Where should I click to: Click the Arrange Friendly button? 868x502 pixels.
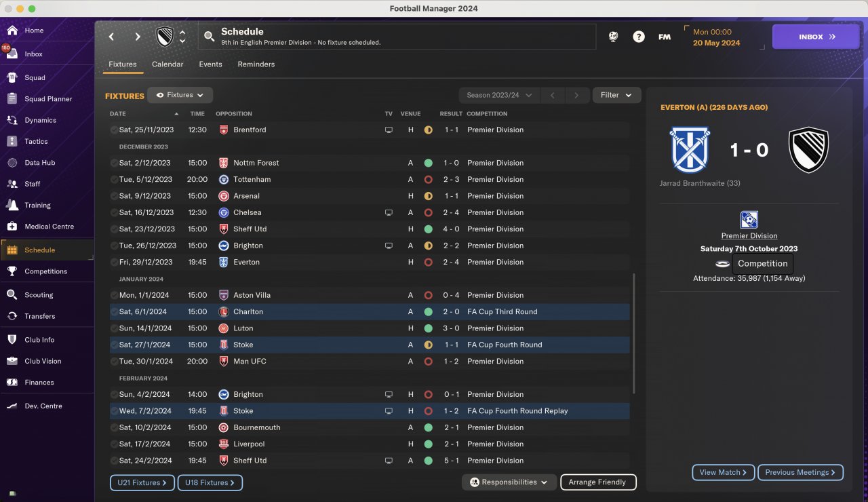[x=598, y=482]
